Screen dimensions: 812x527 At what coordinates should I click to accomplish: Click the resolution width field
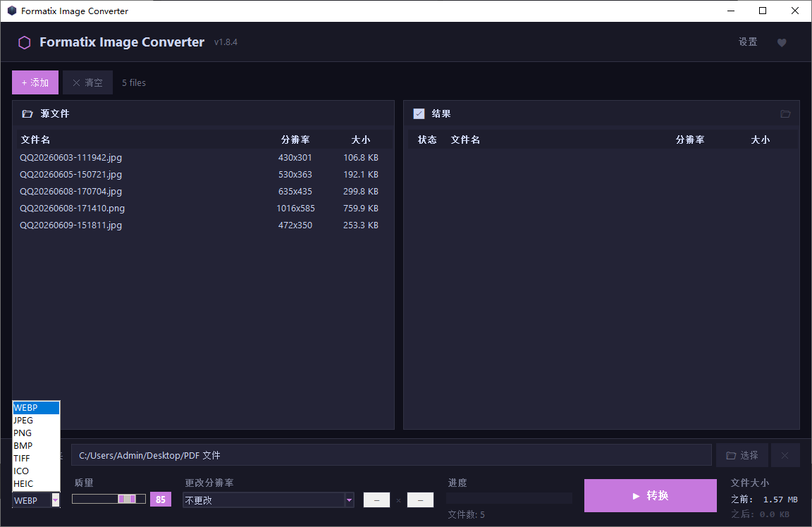376,500
